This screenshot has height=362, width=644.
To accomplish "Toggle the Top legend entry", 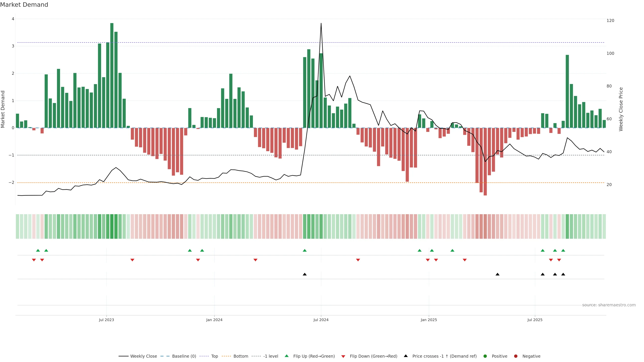I will coord(214,356).
